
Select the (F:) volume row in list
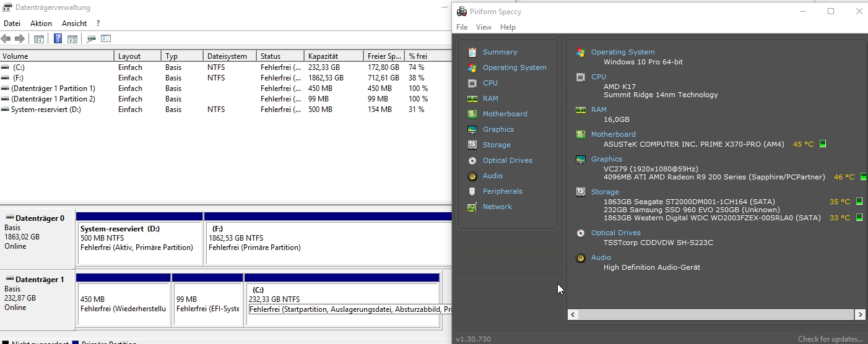click(225, 78)
